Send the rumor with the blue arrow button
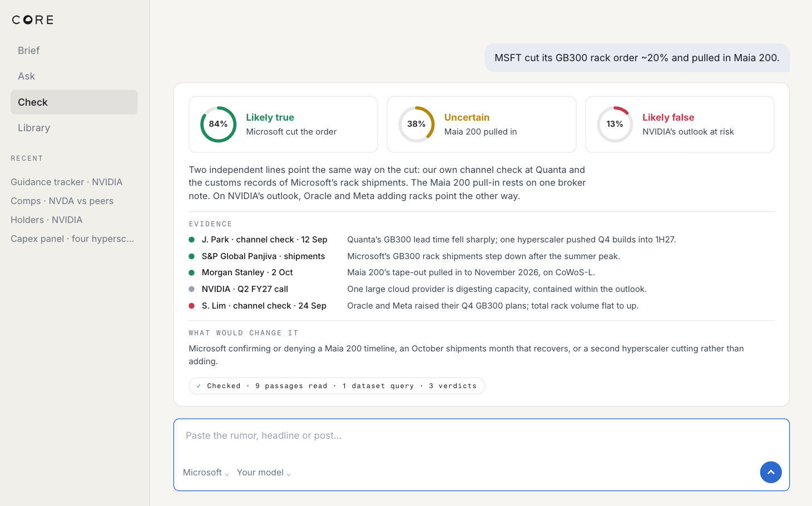 tap(771, 473)
